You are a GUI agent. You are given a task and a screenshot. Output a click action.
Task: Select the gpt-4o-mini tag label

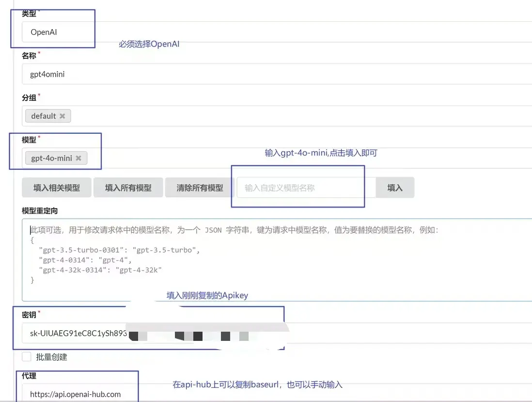point(51,158)
